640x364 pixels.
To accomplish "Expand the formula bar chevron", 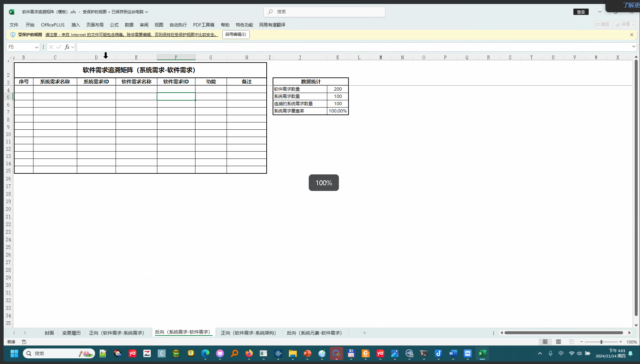I will coord(634,47).
